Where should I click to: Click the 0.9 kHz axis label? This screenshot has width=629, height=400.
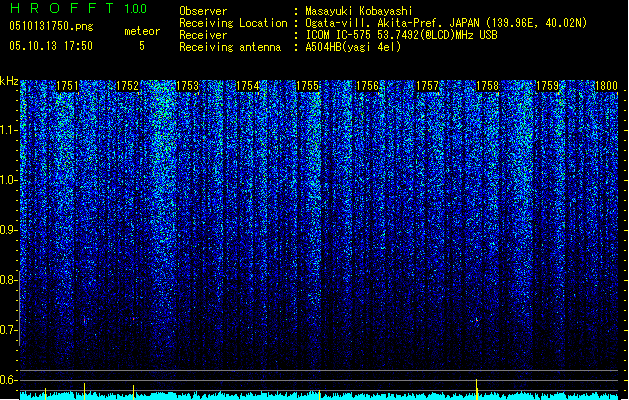click(9, 230)
